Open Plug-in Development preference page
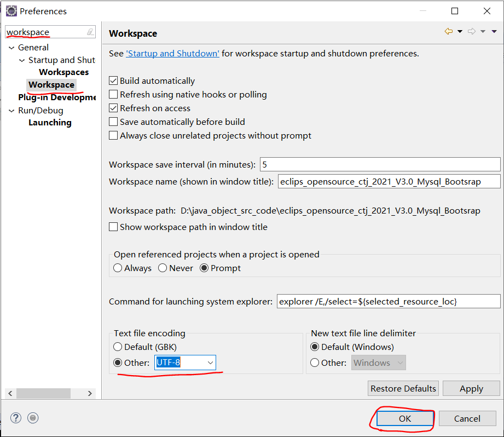504x437 pixels. pyautogui.click(x=57, y=97)
